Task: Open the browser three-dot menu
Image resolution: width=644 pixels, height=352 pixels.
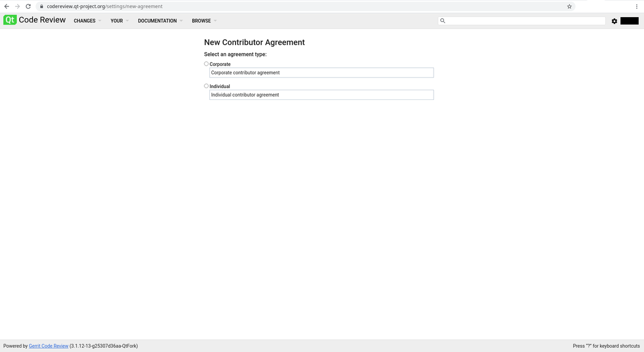Action: coord(636,6)
